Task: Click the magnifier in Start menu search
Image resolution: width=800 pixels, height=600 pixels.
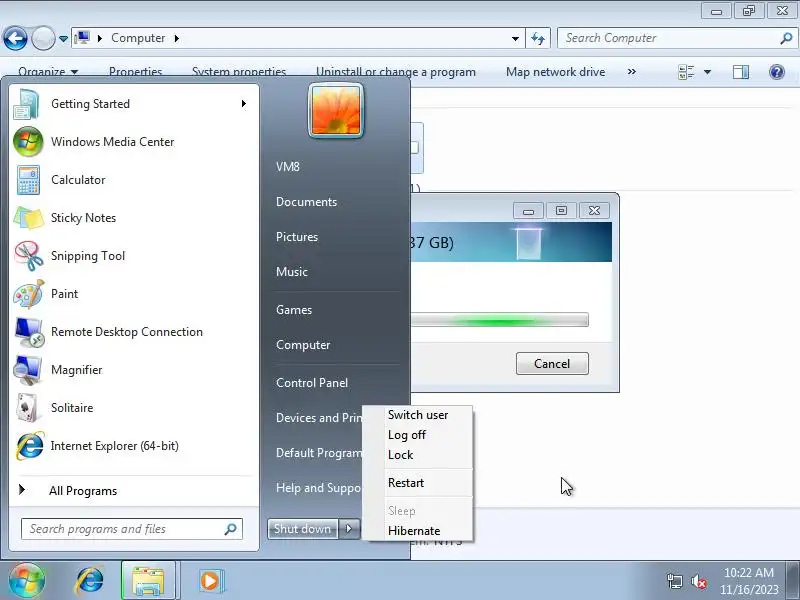Action: [x=231, y=529]
